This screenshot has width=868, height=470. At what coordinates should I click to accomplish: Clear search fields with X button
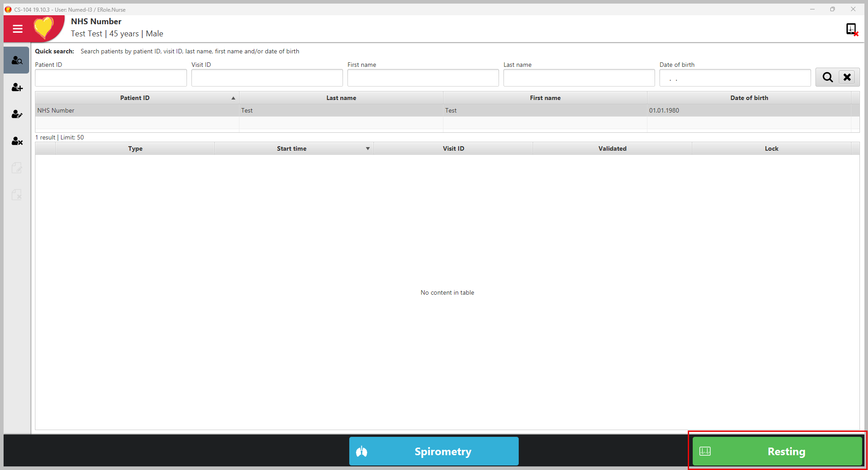[847, 78]
